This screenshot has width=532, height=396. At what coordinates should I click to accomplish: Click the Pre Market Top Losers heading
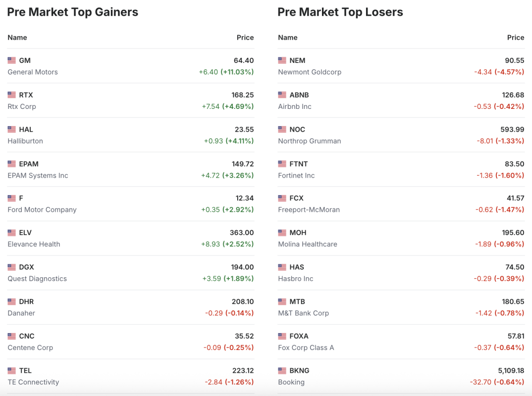(x=340, y=12)
